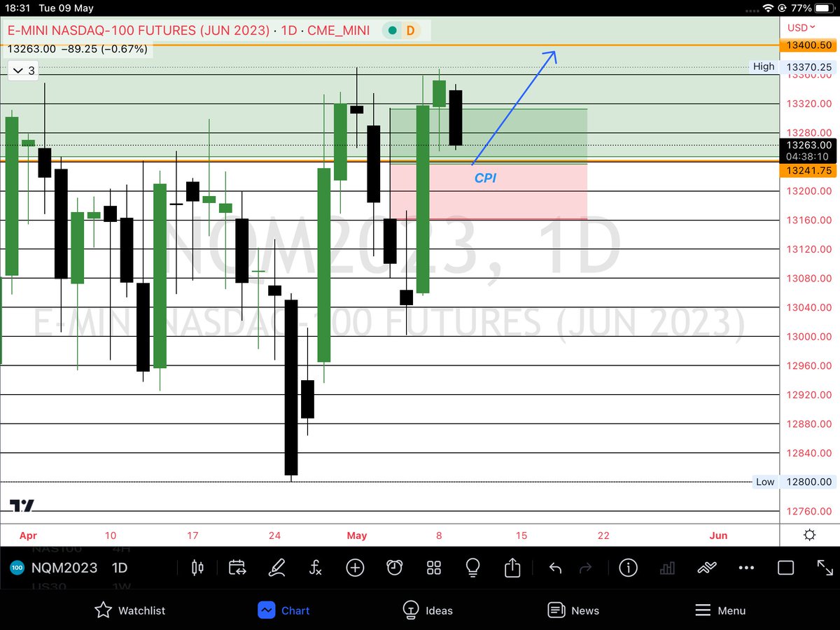Tap the Jun label on time axis
Image resolution: width=840 pixels, height=630 pixels.
click(718, 535)
